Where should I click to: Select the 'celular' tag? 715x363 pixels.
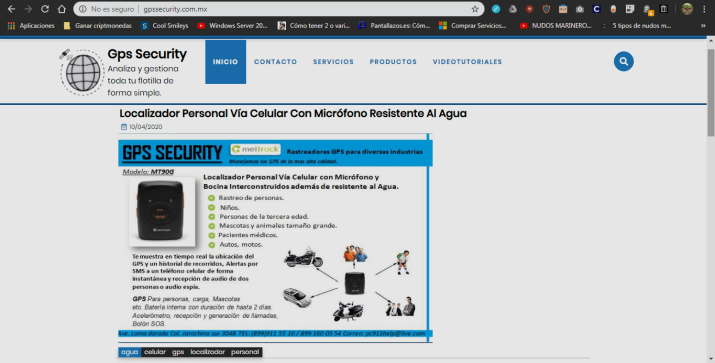coord(155,352)
